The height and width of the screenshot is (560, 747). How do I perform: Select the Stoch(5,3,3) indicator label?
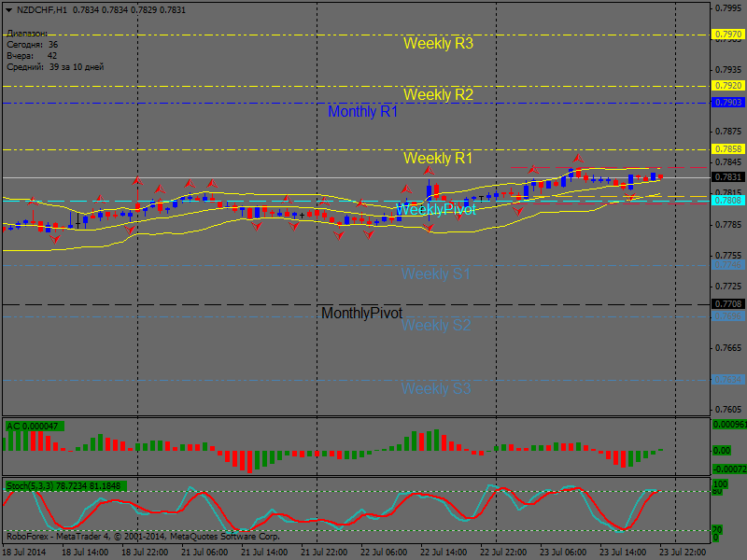[x=65, y=485]
